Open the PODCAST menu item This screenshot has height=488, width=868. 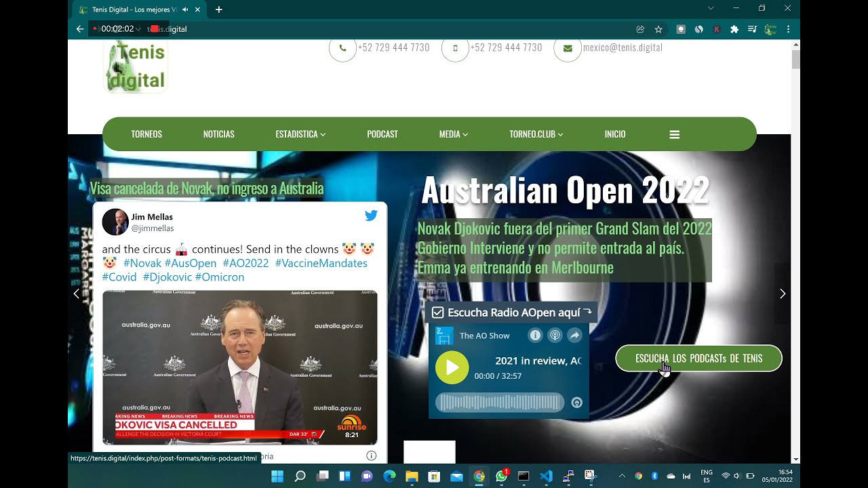click(x=382, y=134)
